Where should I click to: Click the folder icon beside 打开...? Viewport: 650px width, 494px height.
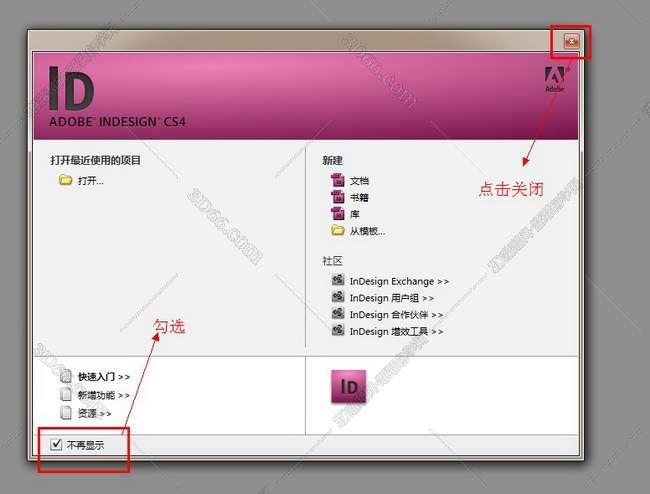[x=65, y=180]
